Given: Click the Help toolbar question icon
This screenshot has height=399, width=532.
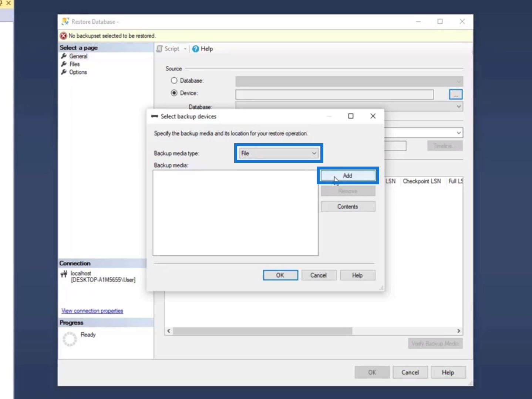Looking at the screenshot, I should [x=195, y=49].
